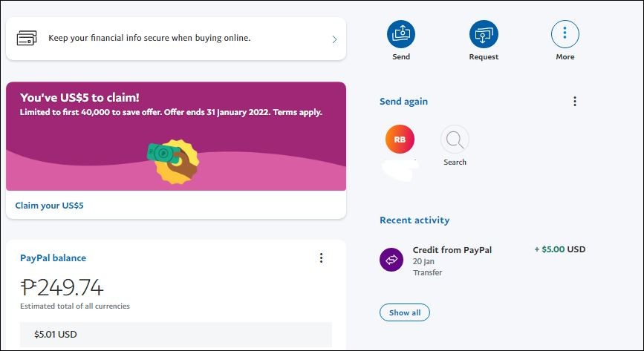Click the Recent activity heading

(414, 220)
